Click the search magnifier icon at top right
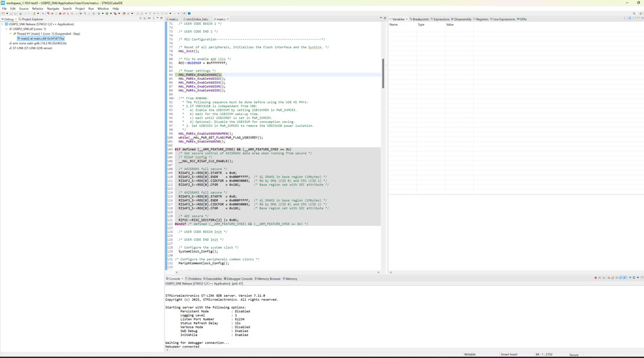644x358 pixels. (x=634, y=14)
